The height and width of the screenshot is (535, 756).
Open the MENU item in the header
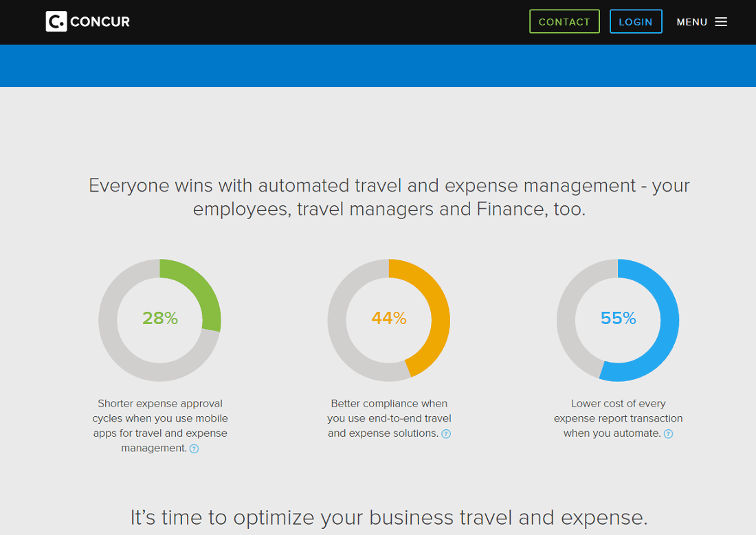[x=691, y=21]
